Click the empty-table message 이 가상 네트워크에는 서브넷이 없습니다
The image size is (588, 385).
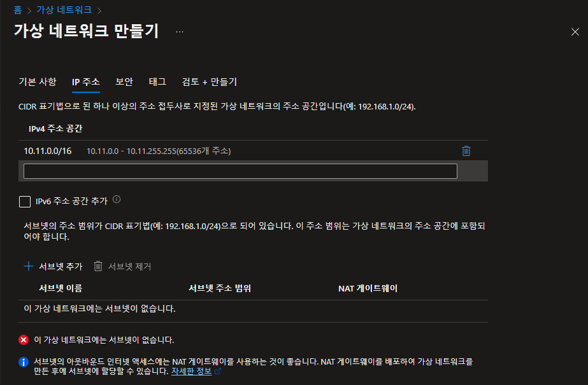[100, 309]
